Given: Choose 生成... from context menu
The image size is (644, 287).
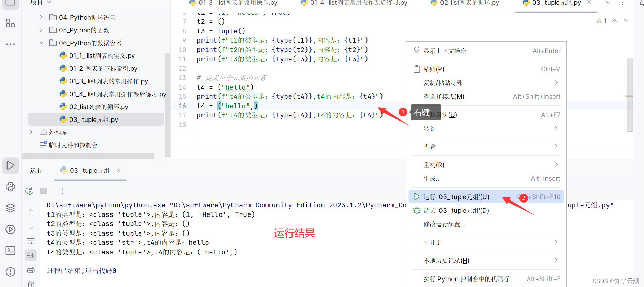Looking at the screenshot, I should pos(486,178).
